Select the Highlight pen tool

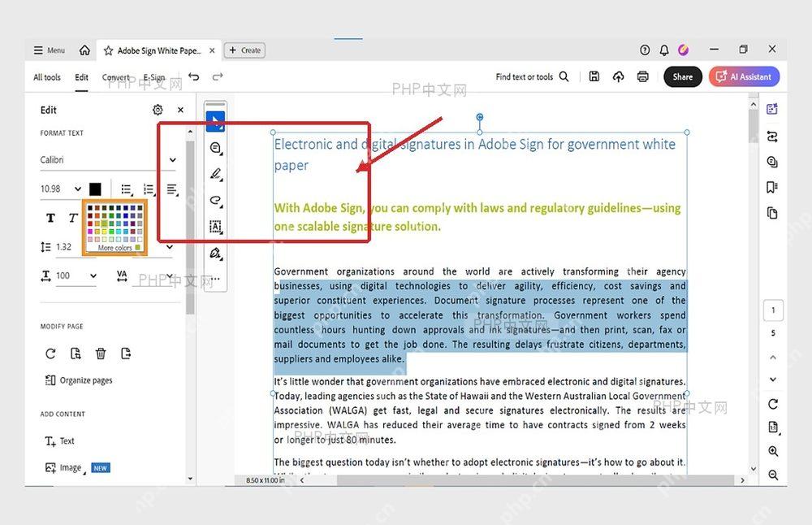click(x=215, y=174)
